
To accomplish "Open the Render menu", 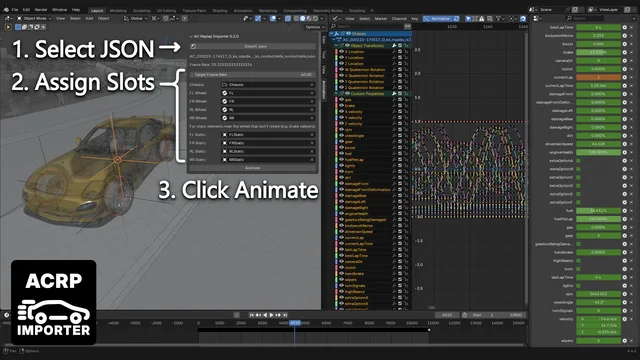I will tap(41, 10).
